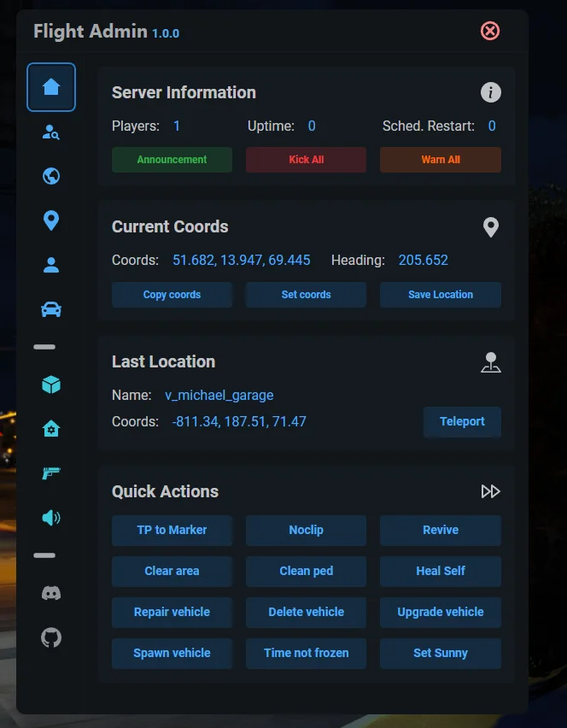Toggle Noclip quick action

point(306,530)
